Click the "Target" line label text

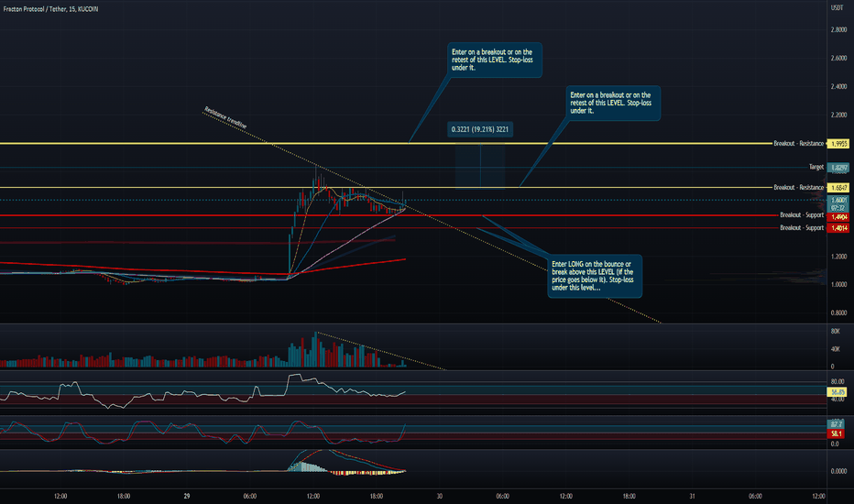tap(816, 168)
